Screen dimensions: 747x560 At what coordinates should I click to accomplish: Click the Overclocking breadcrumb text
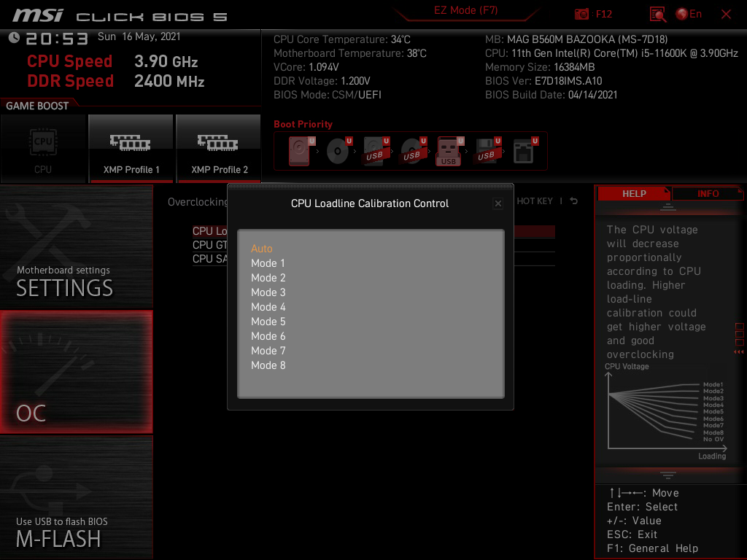[197, 202]
